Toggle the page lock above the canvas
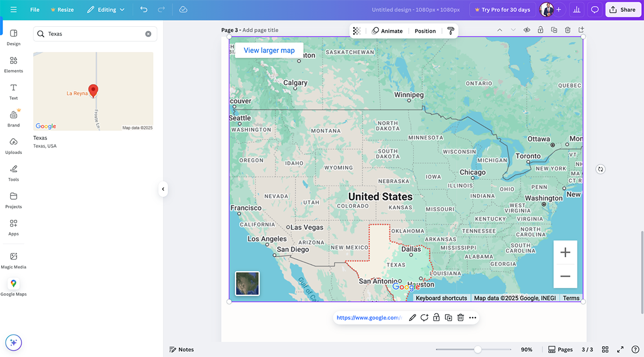 [x=540, y=30]
